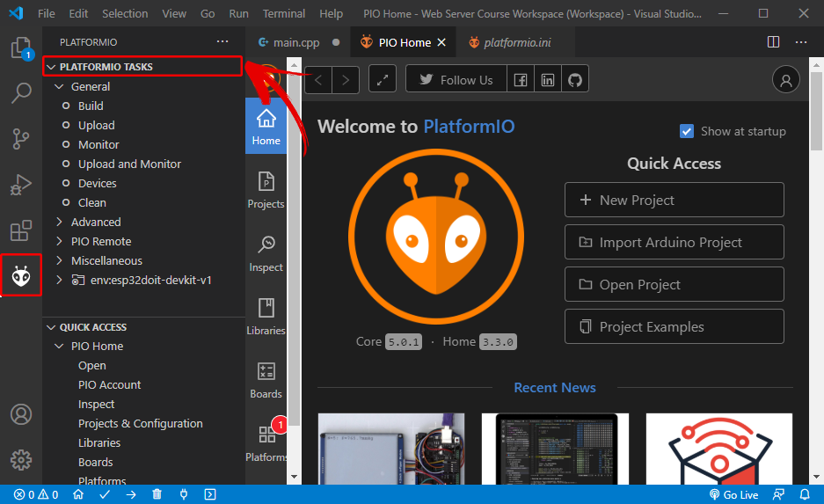Image resolution: width=824 pixels, height=504 pixels.
Task: Open Source Control view
Action: coord(21,139)
